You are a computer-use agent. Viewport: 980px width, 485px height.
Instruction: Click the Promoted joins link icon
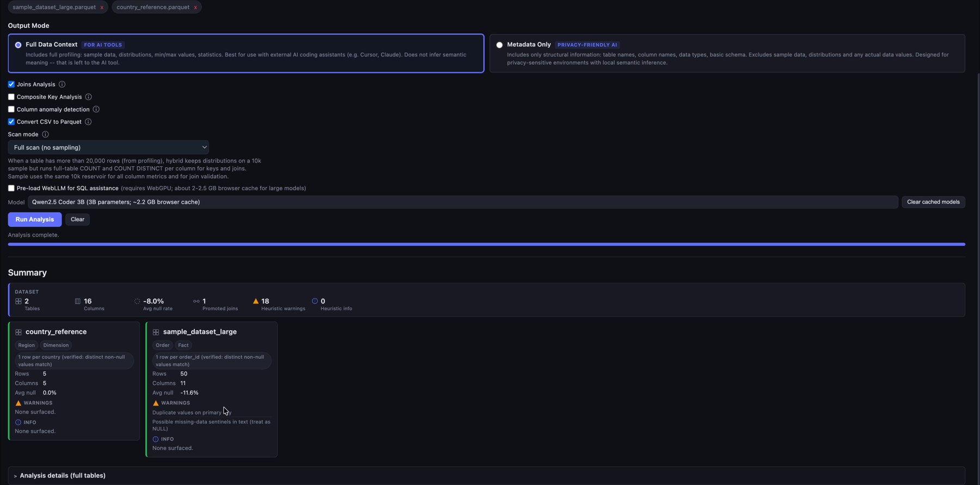tap(197, 301)
